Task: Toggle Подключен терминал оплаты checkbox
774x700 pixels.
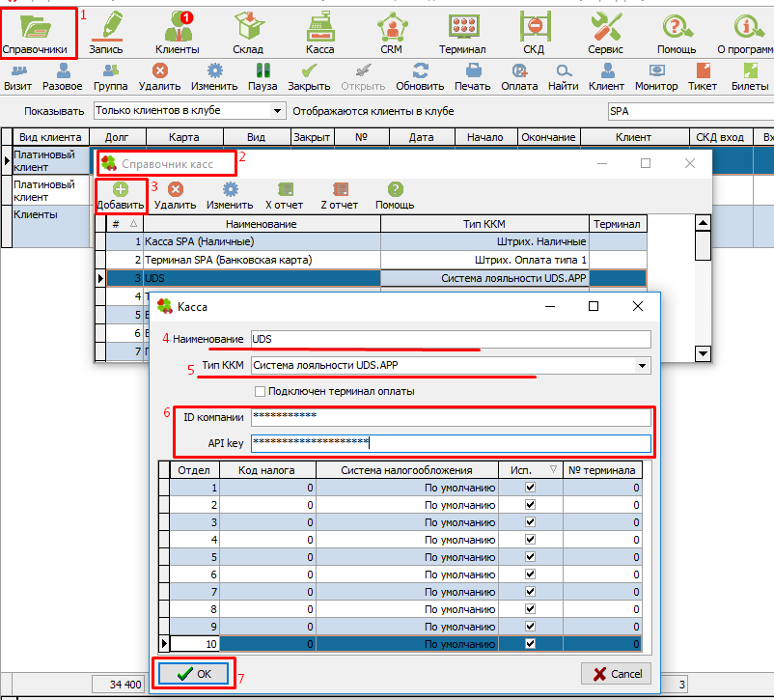Action: click(261, 392)
